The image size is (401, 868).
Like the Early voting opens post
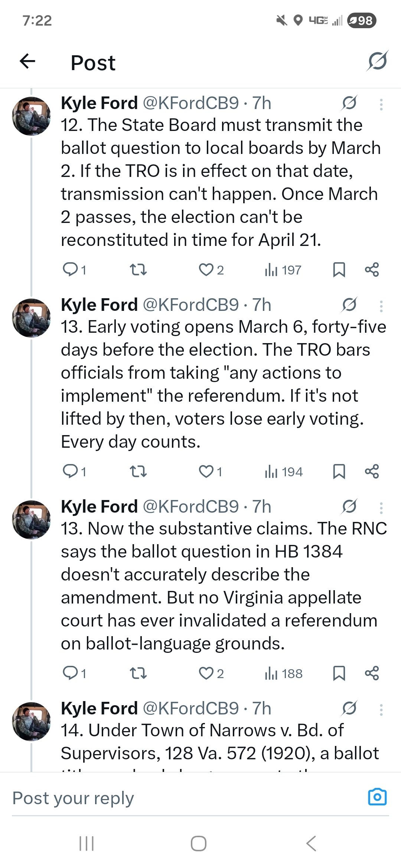coord(206,471)
